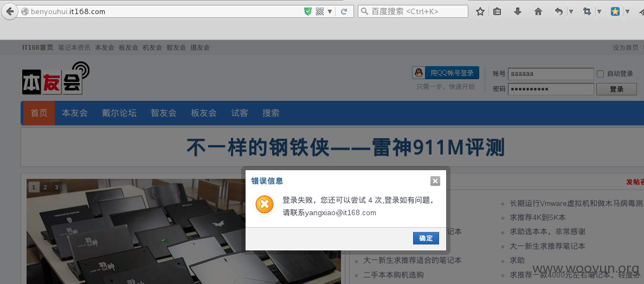
Task: Open the post 求推荐一款4000元左右笔记本
Action: tap(575, 275)
